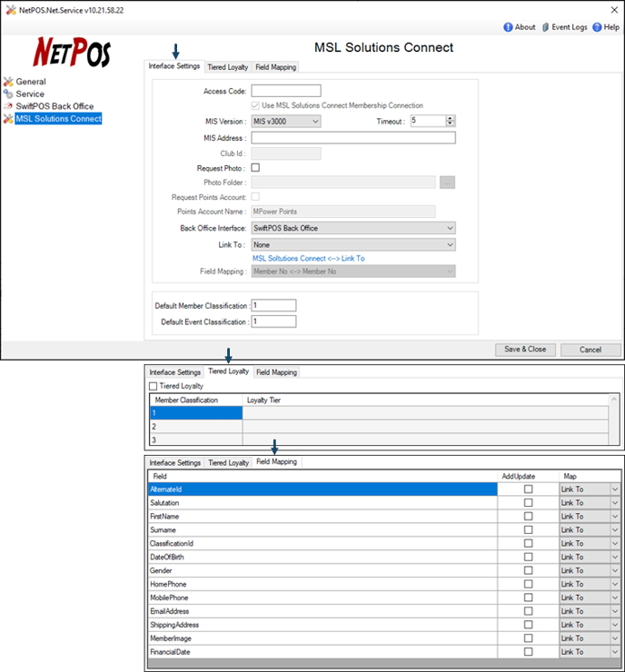The height and width of the screenshot is (672, 625).
Task: Check AddUpdate for MemberImage
Action: point(529,638)
